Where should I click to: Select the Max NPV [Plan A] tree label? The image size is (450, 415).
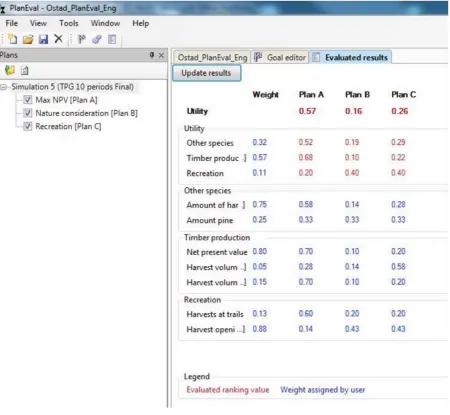pyautogui.click(x=66, y=100)
